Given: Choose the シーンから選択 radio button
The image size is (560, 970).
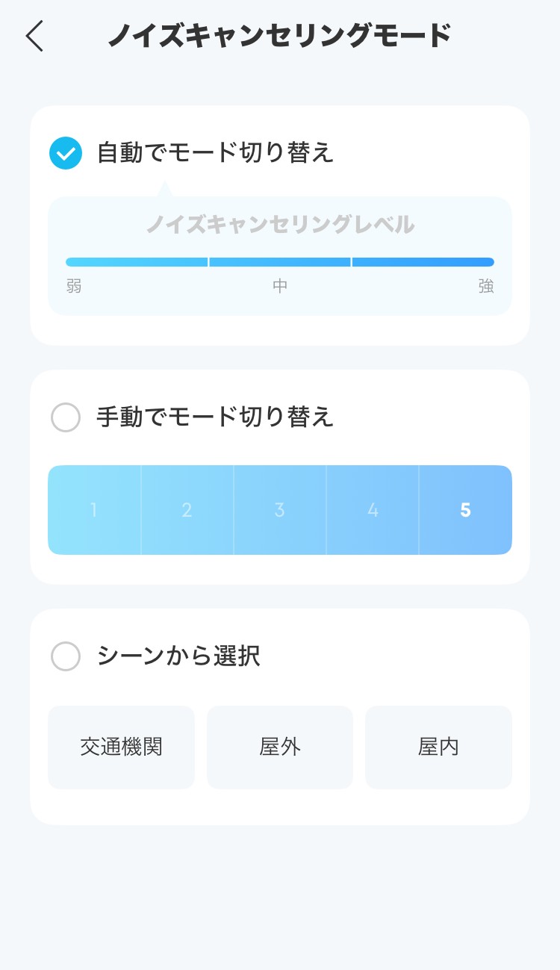Looking at the screenshot, I should (x=66, y=656).
